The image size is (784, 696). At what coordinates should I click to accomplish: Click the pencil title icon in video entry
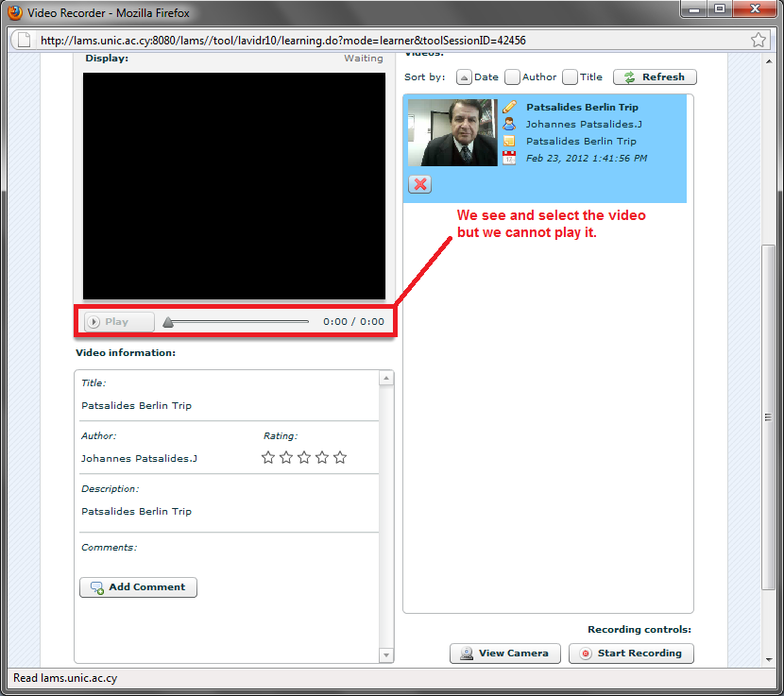pyautogui.click(x=509, y=107)
